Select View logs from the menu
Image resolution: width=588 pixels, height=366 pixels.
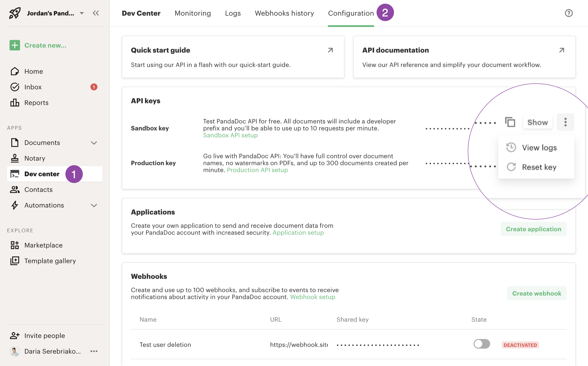tap(539, 148)
